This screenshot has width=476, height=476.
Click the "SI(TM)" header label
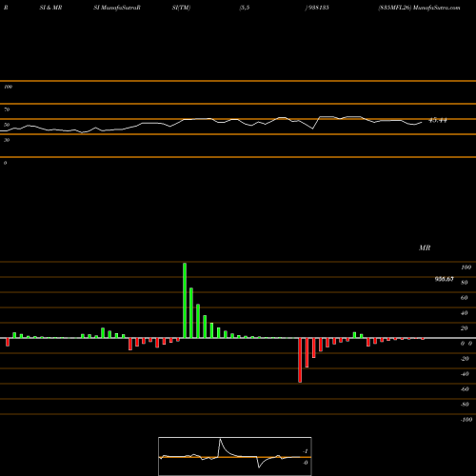(181, 8)
